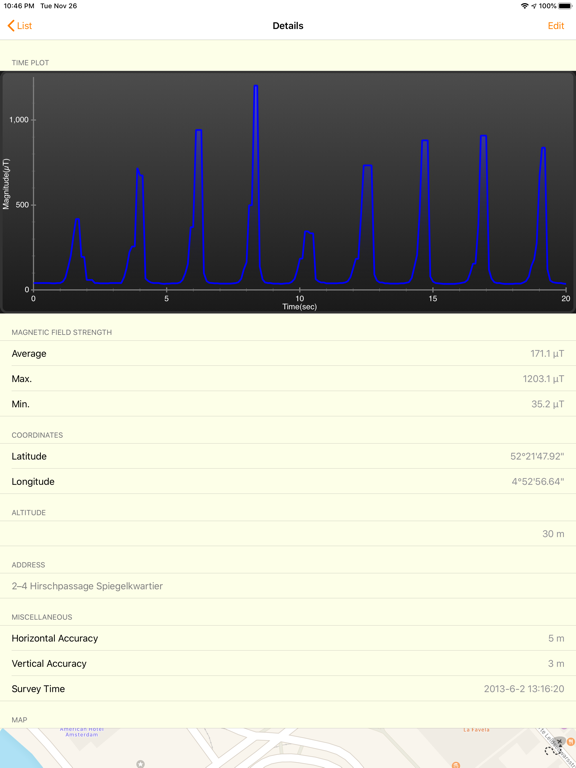Screen dimensions: 576x768
Task: Select the Min. value 35.2 µT
Action: (x=548, y=405)
